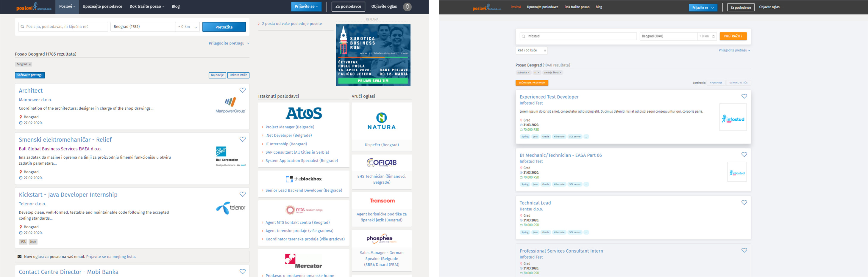This screenshot has height=277, width=868.
Task: Open the Coficab employer logo
Action: (x=381, y=163)
